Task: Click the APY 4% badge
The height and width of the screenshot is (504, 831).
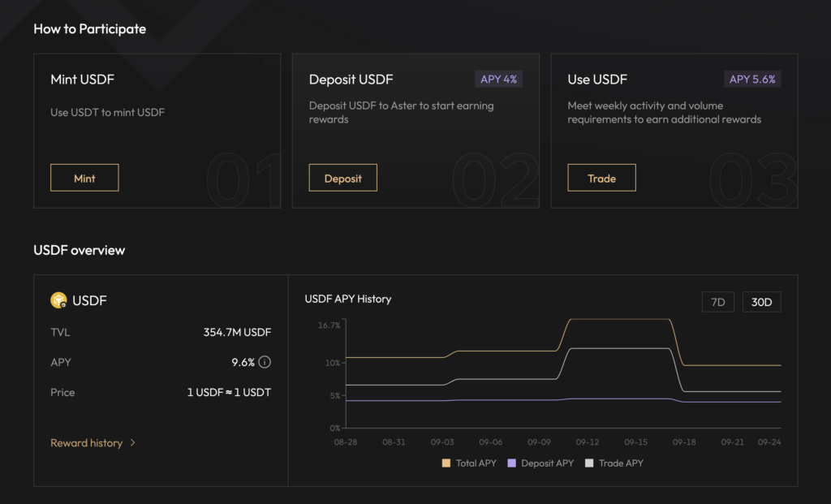Action: [x=498, y=80]
